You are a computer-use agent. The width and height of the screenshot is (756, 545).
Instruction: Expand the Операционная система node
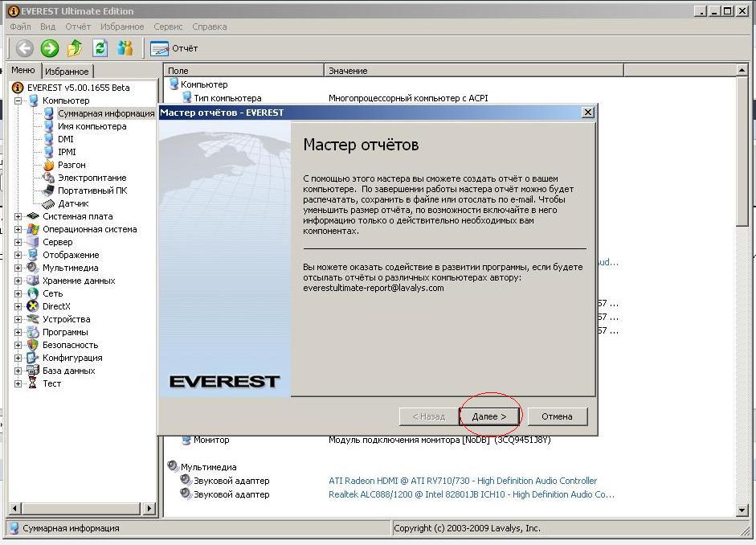[x=18, y=229]
